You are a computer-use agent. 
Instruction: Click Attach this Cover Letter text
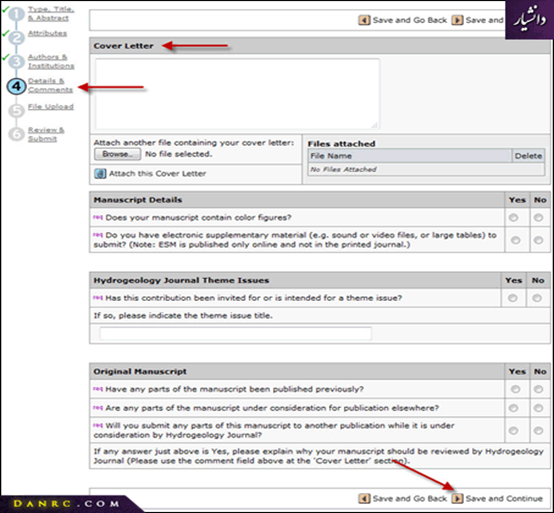158,173
